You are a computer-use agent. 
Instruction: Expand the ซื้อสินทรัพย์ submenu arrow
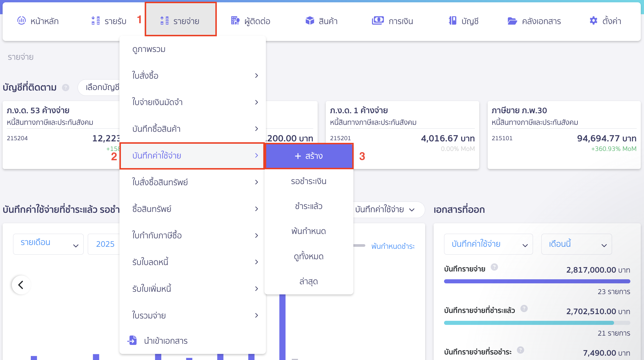pos(256,209)
